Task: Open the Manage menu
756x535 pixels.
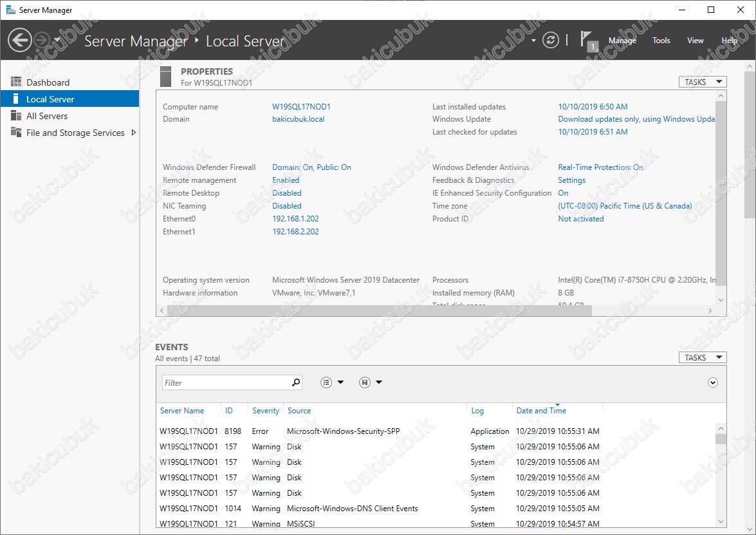Action: tap(622, 41)
